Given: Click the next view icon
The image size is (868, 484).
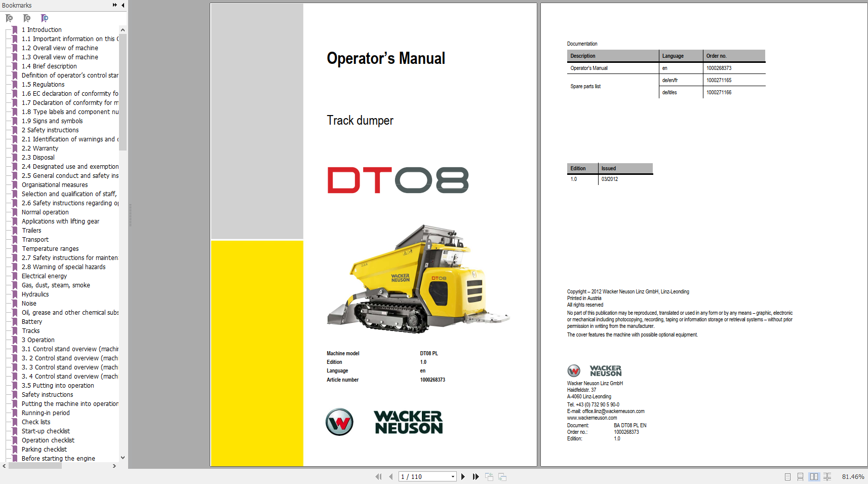Looking at the screenshot, I should (502, 476).
